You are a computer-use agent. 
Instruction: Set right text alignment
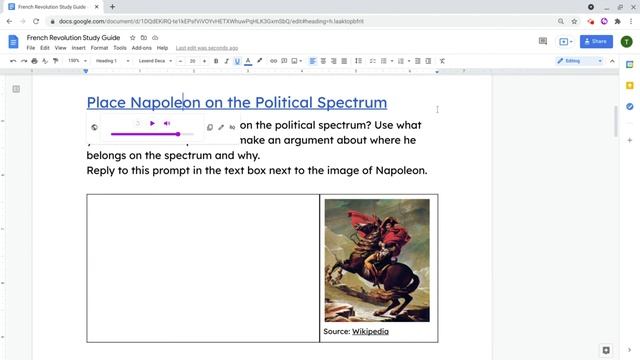click(x=334, y=61)
